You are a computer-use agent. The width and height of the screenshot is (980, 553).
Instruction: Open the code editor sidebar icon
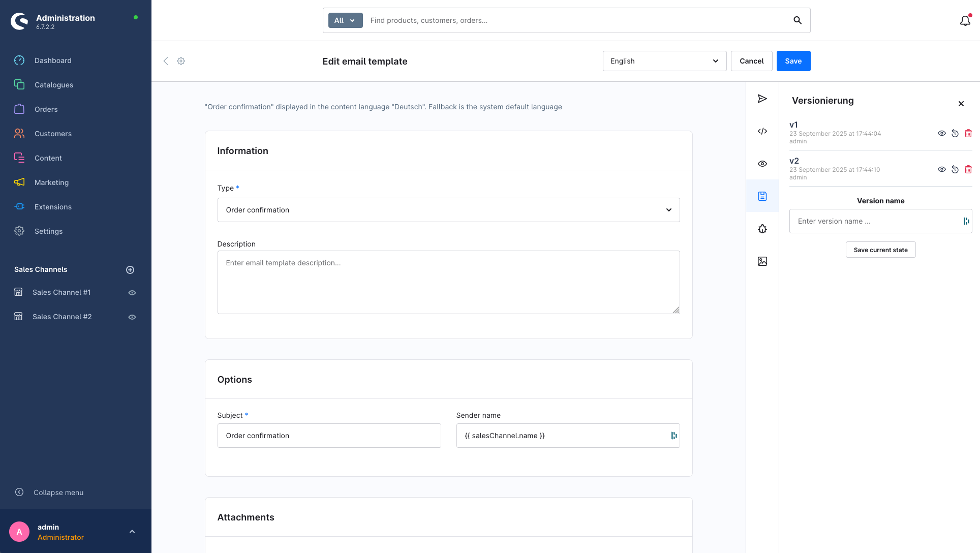[x=762, y=131]
